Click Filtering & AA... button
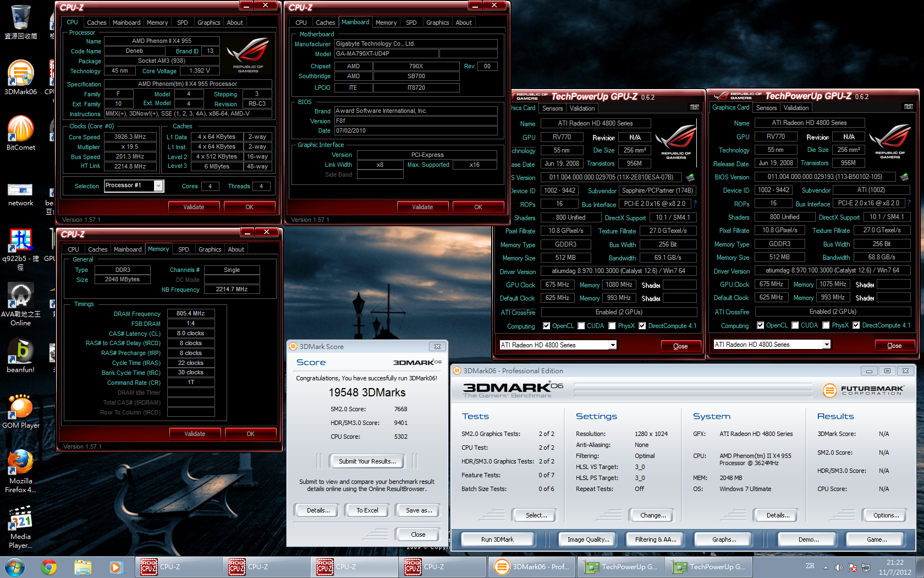The width and height of the screenshot is (924, 578). coord(656,539)
